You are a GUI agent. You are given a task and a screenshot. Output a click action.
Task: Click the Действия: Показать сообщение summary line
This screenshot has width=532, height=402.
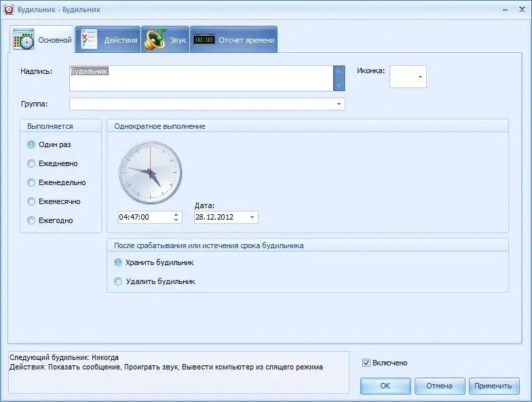tap(166, 367)
